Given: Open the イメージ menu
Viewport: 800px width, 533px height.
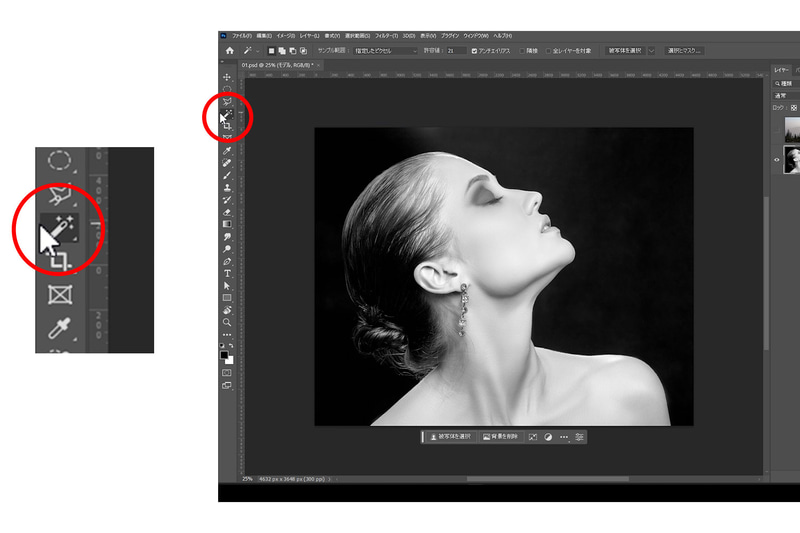Looking at the screenshot, I should pos(286,36).
